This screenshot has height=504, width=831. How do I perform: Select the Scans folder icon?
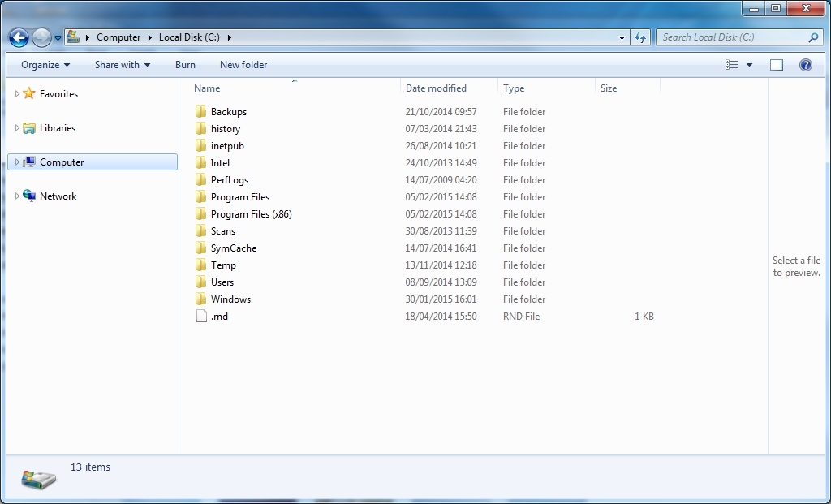click(x=201, y=230)
